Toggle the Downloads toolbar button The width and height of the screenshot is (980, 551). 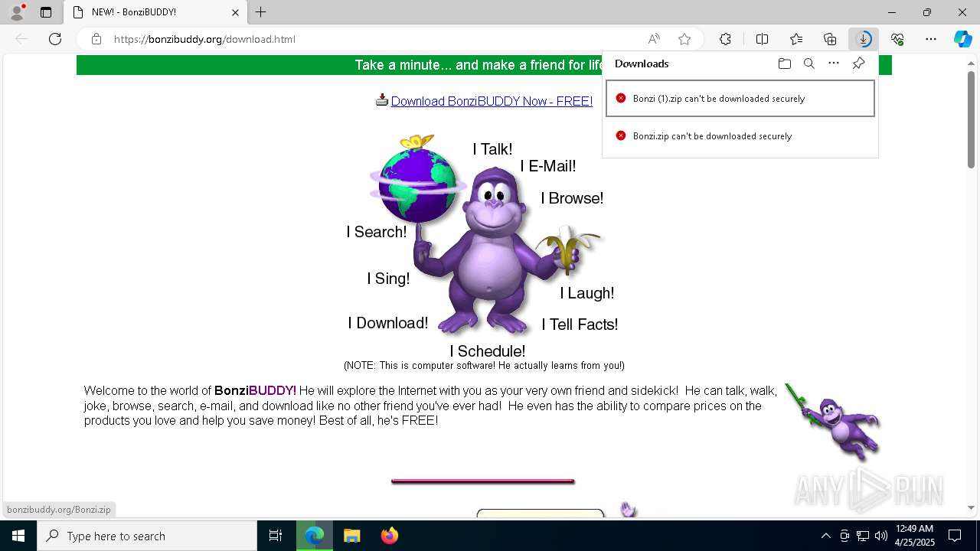point(864,39)
